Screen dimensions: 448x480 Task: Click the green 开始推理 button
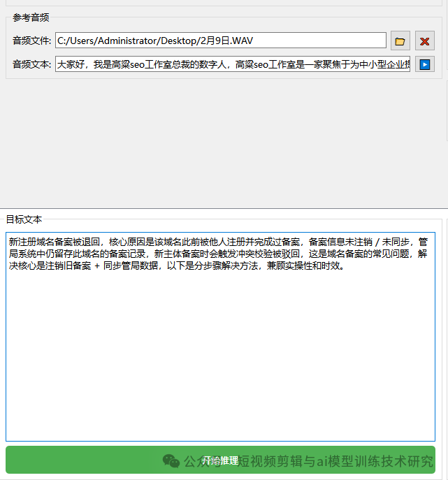(x=220, y=460)
